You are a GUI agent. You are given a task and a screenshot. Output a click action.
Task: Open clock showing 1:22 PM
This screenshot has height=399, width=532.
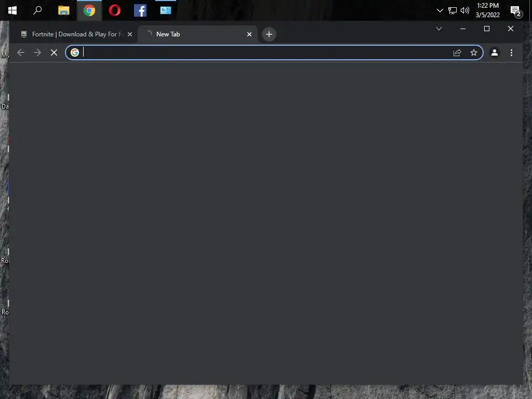click(487, 10)
